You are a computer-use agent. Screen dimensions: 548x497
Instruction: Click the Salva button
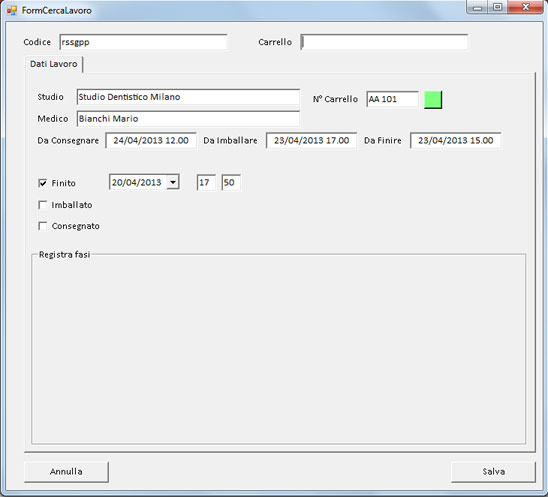point(493,472)
